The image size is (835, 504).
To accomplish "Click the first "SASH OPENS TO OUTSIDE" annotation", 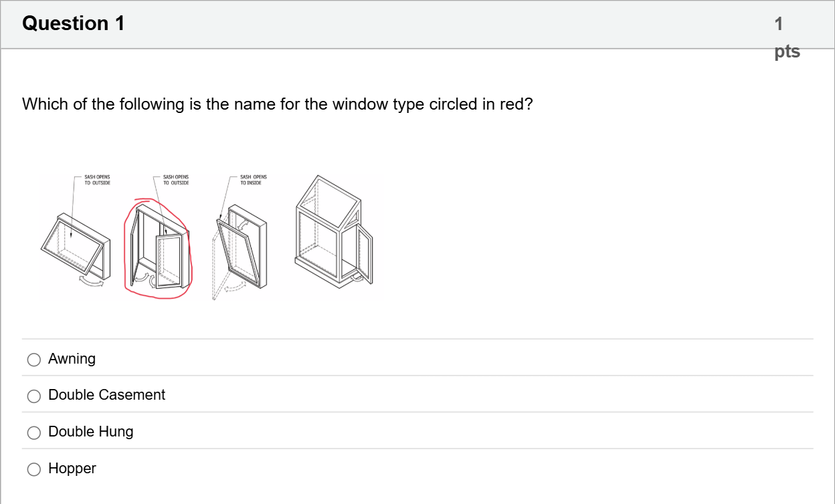I will pos(98,179).
